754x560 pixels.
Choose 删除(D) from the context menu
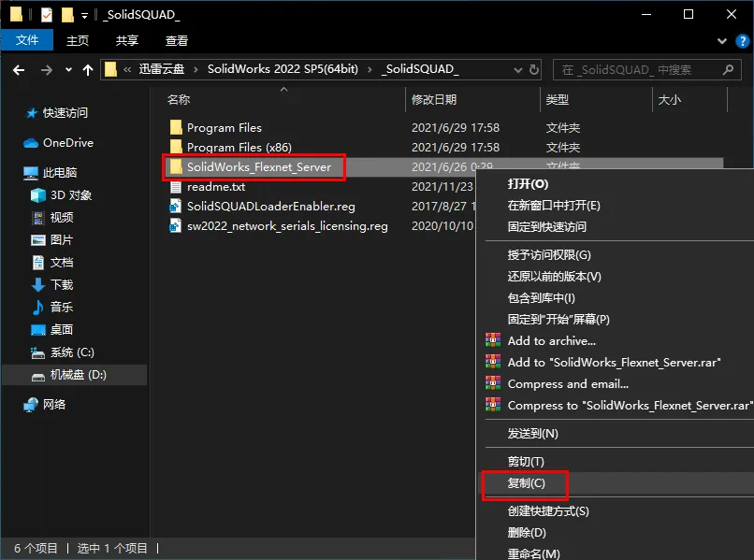point(527,533)
